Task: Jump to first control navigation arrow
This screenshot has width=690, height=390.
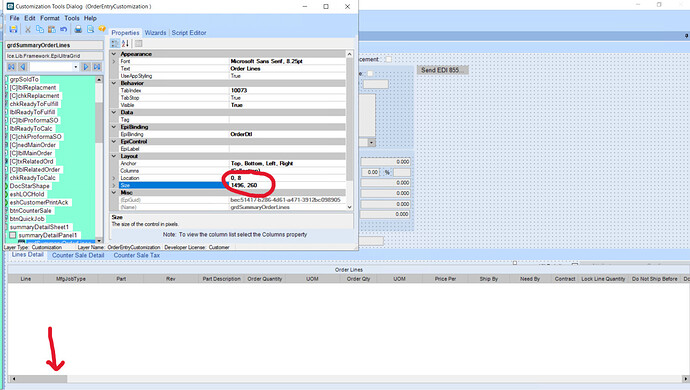Action: pyautogui.click(x=11, y=67)
